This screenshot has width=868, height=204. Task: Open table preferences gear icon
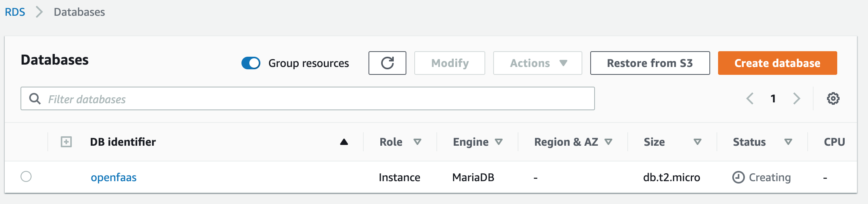pos(833,98)
